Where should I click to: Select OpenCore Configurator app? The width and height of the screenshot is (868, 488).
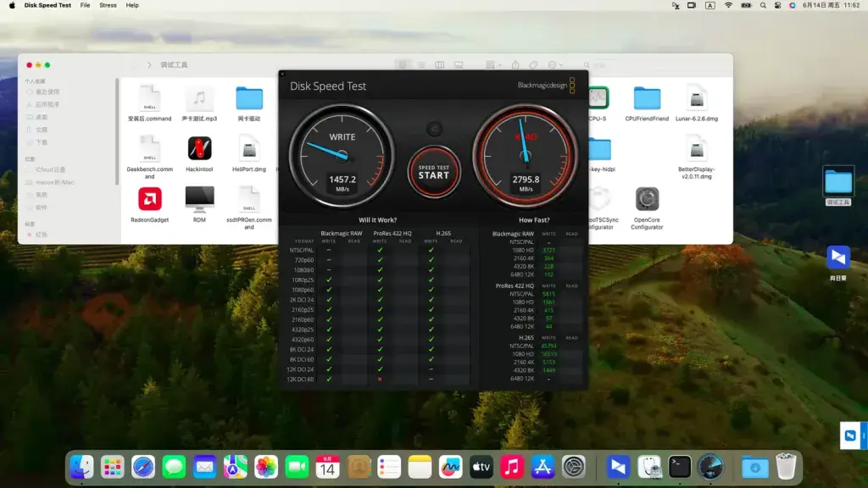pos(647,208)
